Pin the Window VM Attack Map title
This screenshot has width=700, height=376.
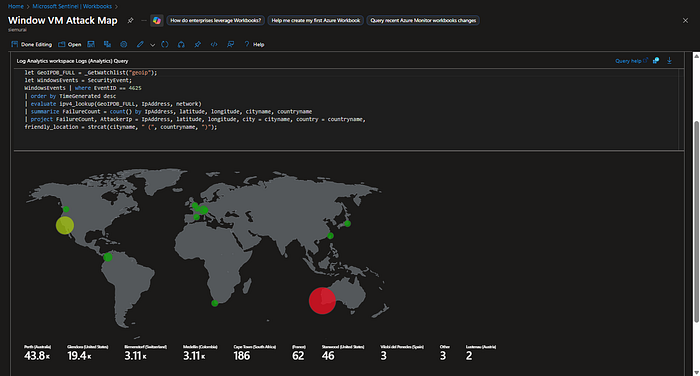coord(130,21)
